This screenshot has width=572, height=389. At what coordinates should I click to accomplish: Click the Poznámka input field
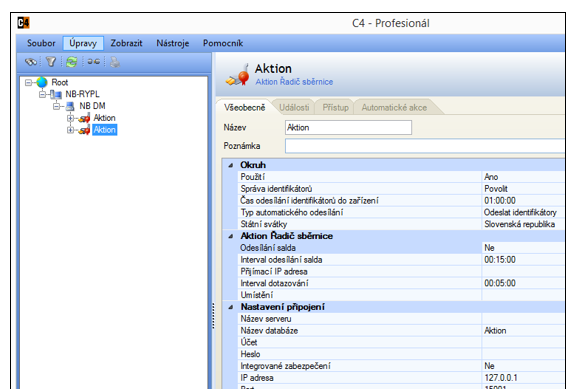coord(425,146)
